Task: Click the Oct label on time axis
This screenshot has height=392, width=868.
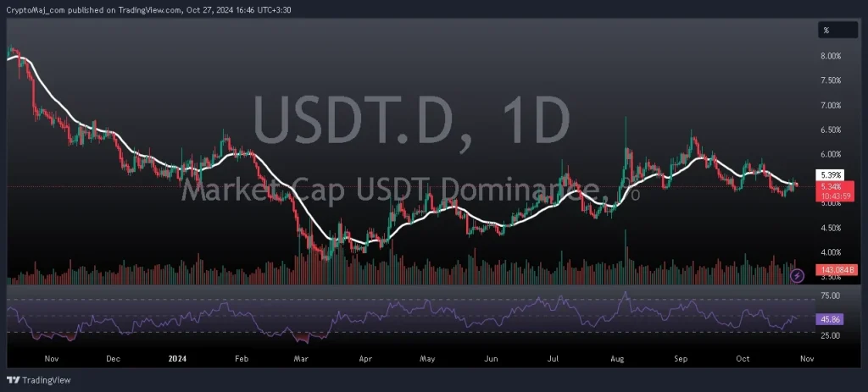Action: coord(742,359)
